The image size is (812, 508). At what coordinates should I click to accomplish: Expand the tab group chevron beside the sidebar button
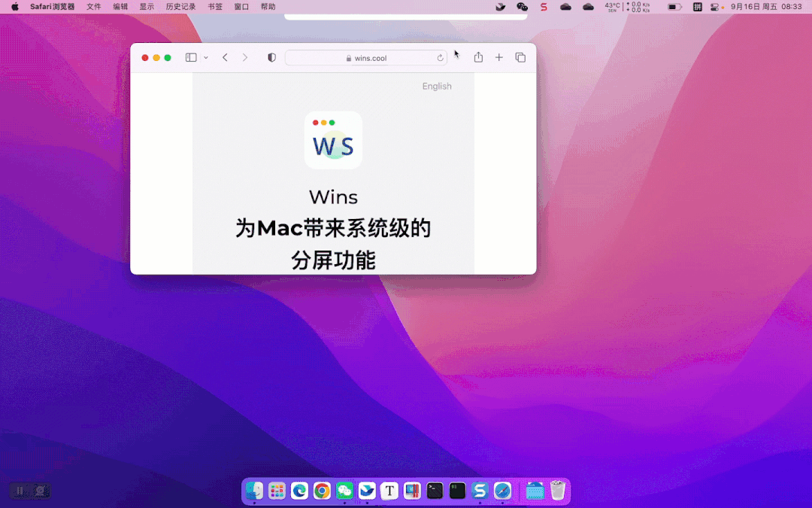pos(206,57)
